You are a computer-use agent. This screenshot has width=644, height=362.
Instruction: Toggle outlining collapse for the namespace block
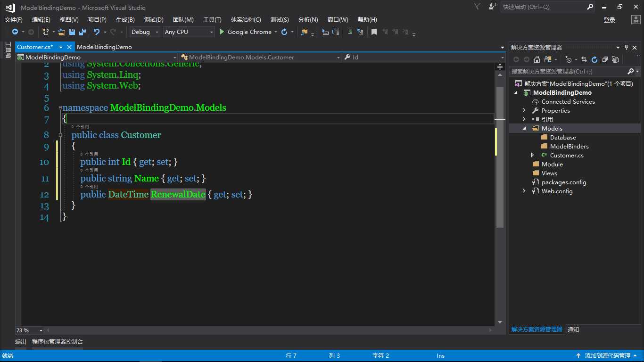60,108
